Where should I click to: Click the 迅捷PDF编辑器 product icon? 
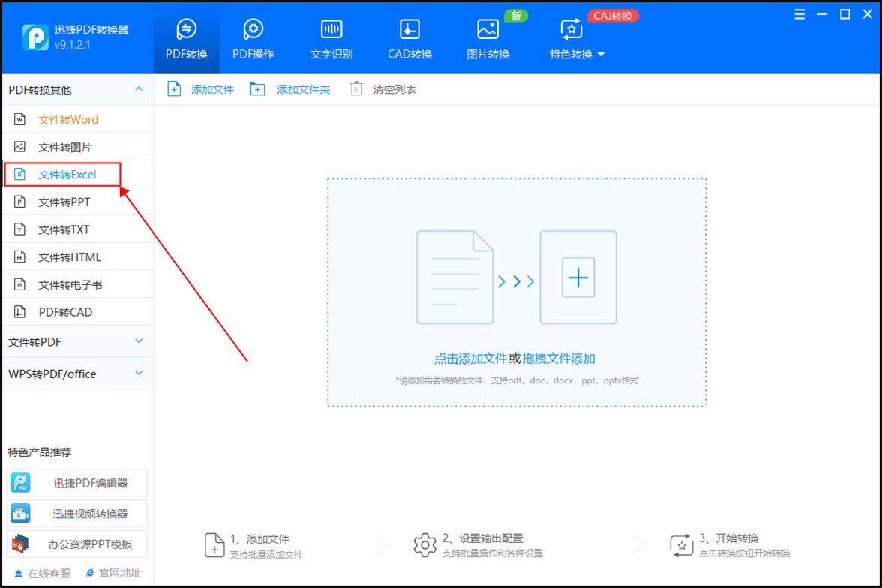click(x=21, y=483)
